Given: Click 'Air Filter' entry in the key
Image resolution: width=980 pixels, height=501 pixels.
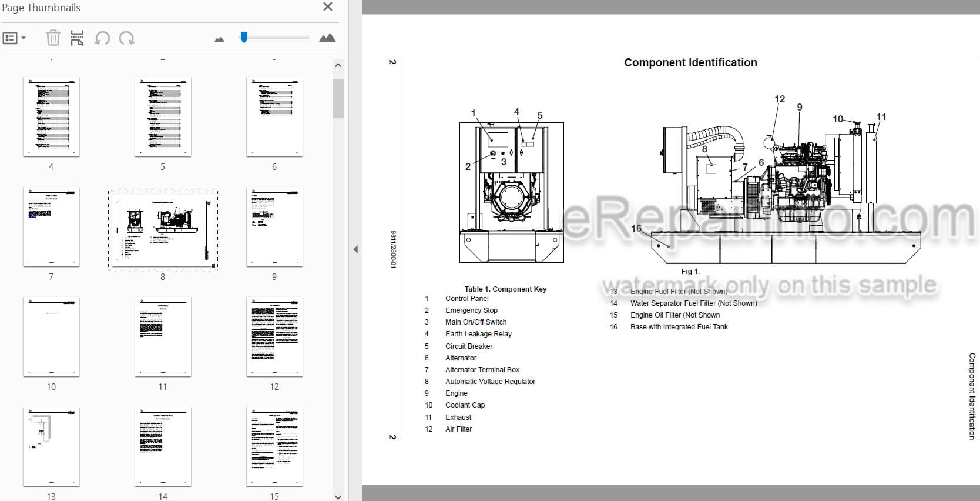Looking at the screenshot, I should point(458,429).
